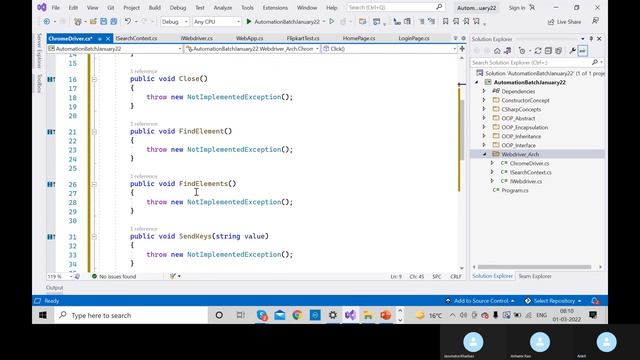Collapse the FindElements() method outline
Image resolution: width=640 pixels, height=360 pixels.
point(94,184)
